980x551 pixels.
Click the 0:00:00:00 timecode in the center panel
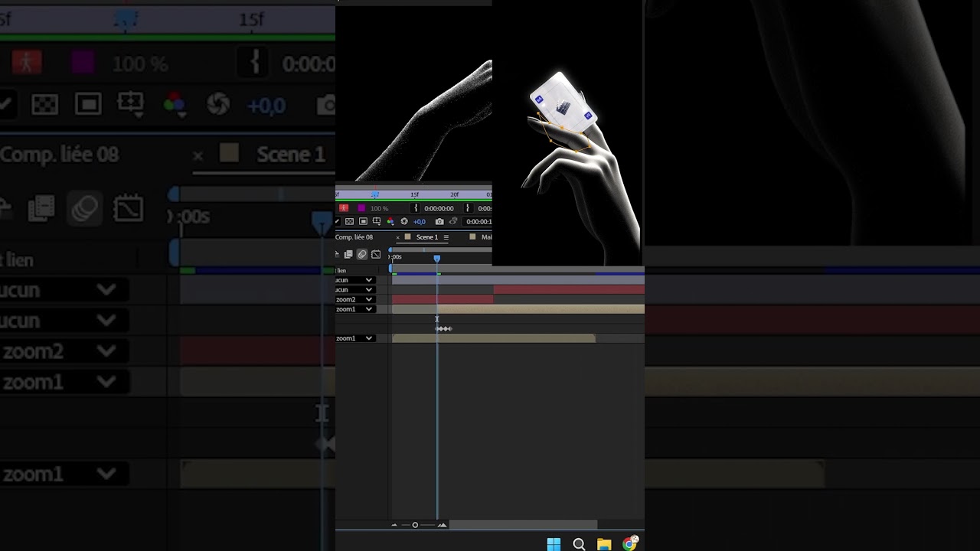tap(439, 208)
